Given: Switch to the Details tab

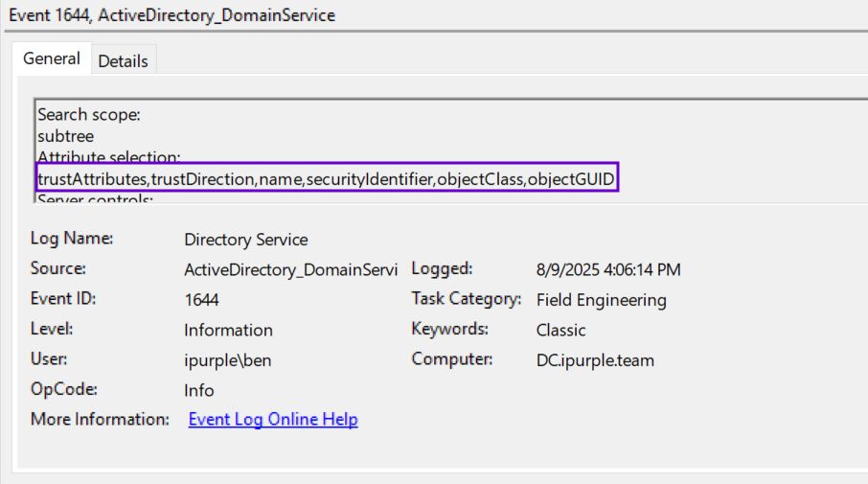Looking at the screenshot, I should click(123, 60).
